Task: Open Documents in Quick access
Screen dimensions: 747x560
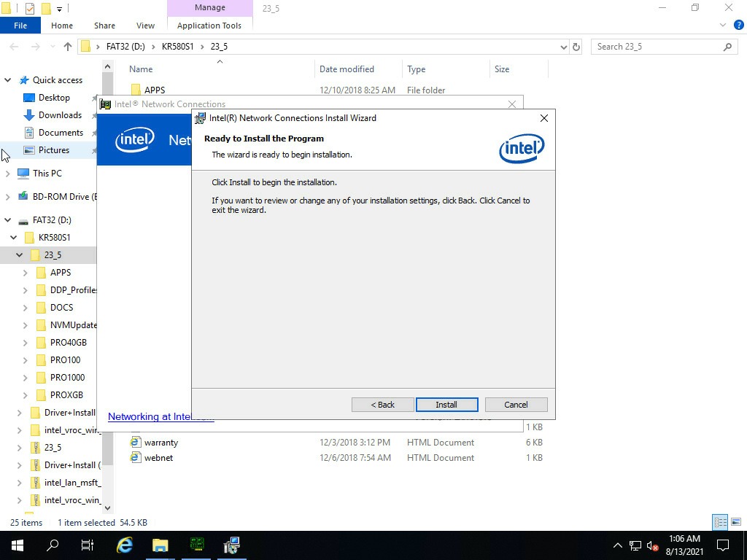Action: [61, 133]
